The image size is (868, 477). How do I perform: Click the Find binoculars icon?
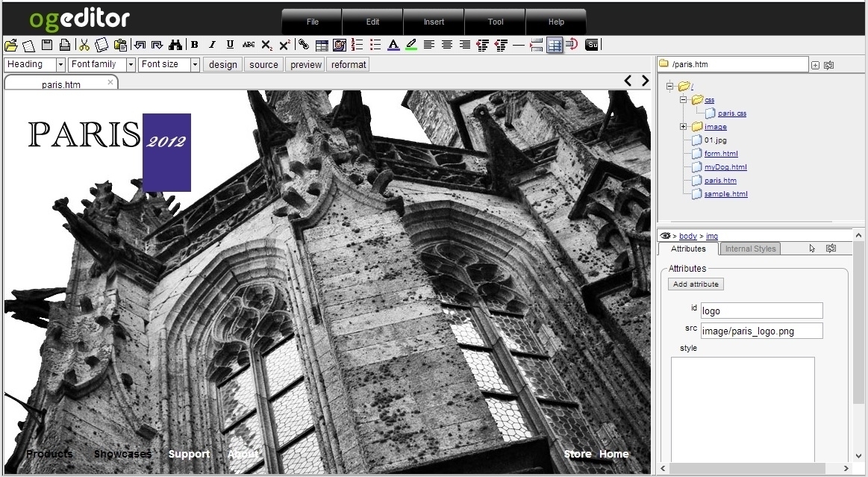click(175, 45)
